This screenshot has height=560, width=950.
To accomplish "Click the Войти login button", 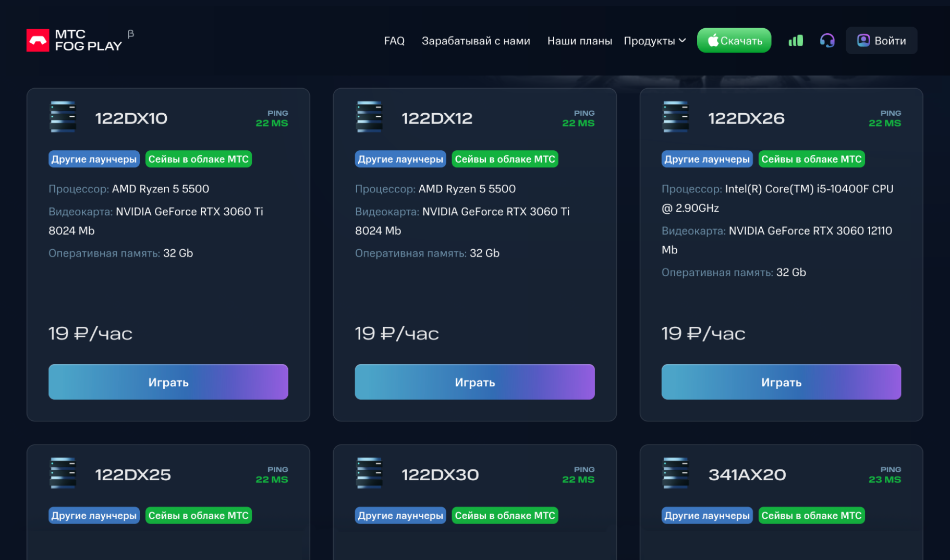I will (881, 41).
